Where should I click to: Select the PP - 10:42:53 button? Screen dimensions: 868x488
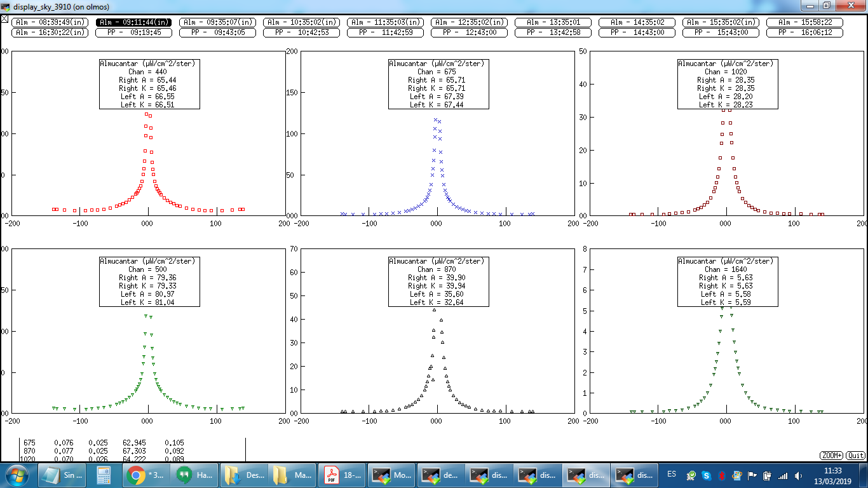pos(301,32)
